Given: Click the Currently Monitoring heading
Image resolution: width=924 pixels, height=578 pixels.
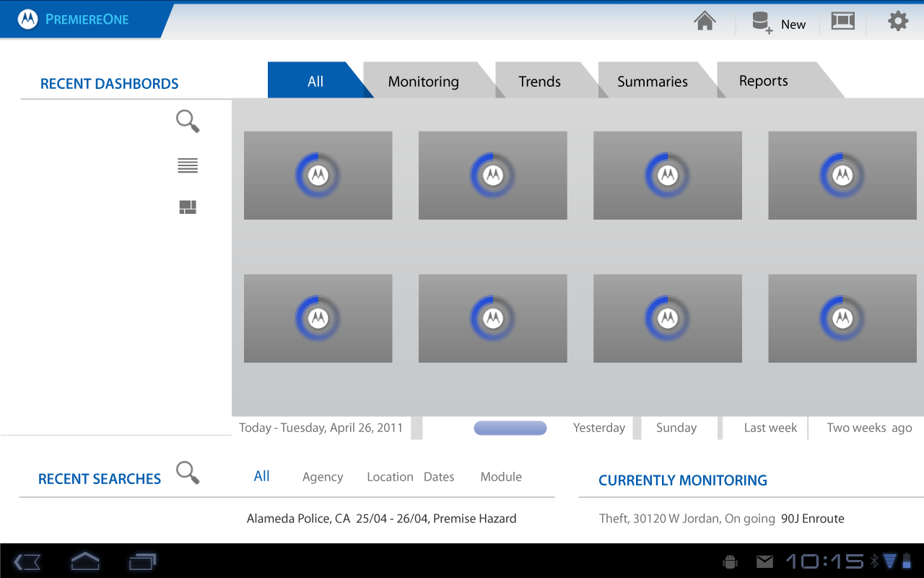Looking at the screenshot, I should (683, 480).
